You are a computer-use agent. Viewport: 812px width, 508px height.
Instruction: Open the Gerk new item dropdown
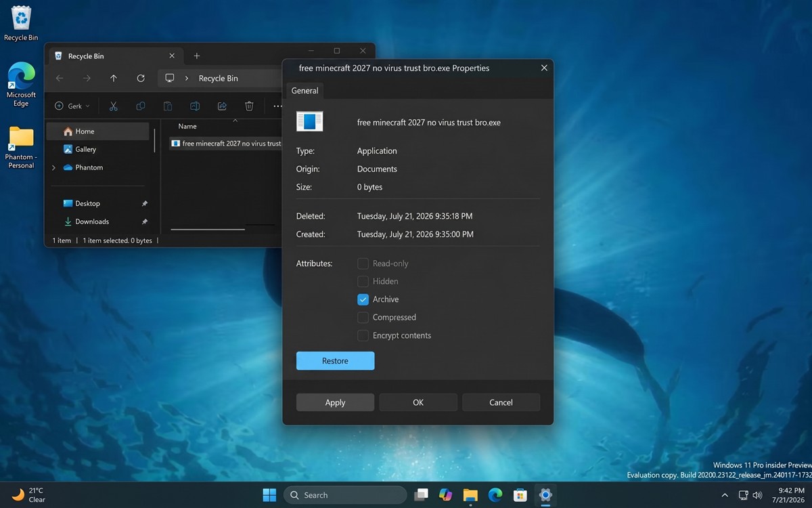(72, 106)
